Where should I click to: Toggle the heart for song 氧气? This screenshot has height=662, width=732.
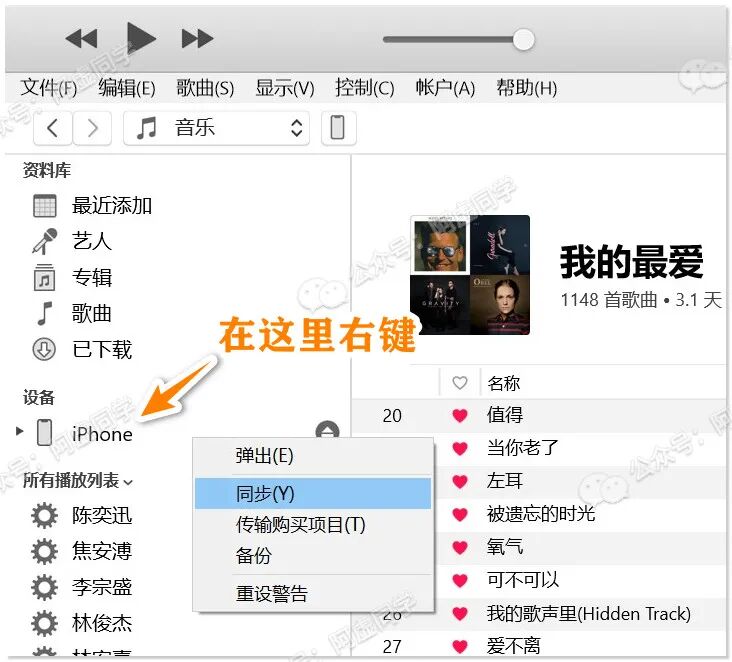tap(460, 547)
